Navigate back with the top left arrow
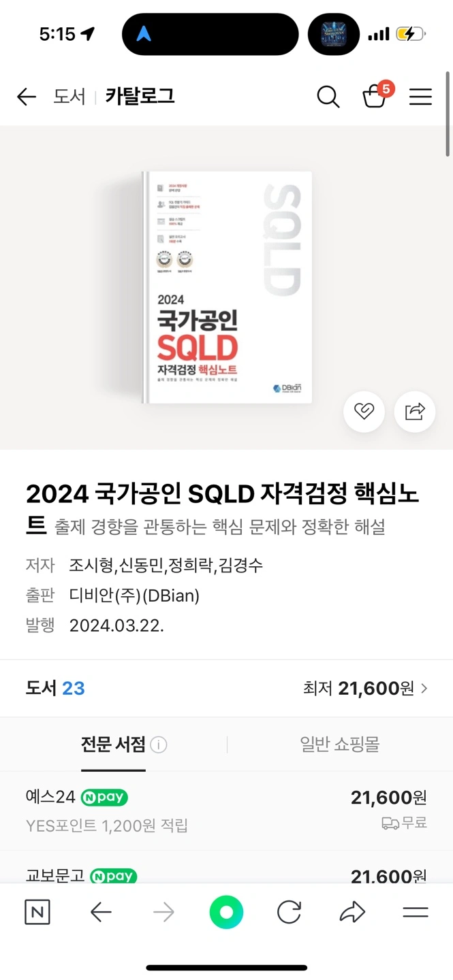453x980 pixels. point(26,97)
